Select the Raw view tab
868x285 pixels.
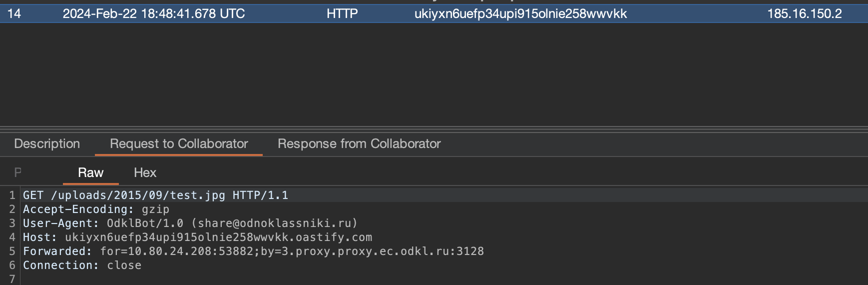[90, 173]
